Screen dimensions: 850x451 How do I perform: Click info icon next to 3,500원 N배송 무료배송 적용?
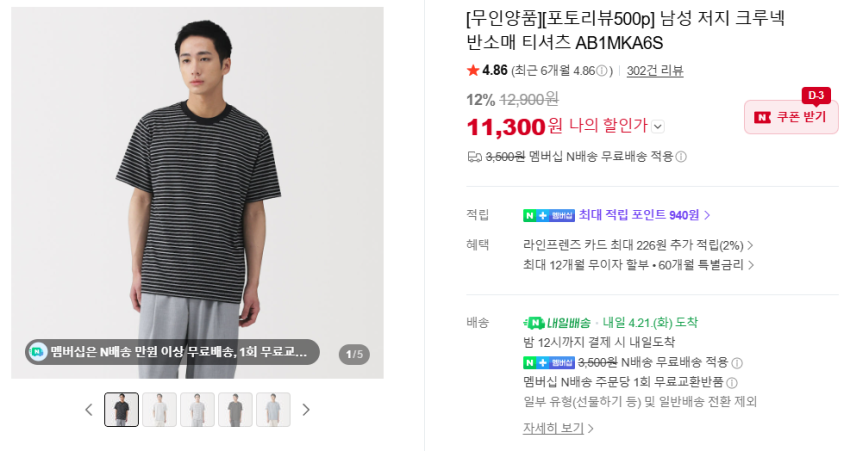click(x=737, y=363)
